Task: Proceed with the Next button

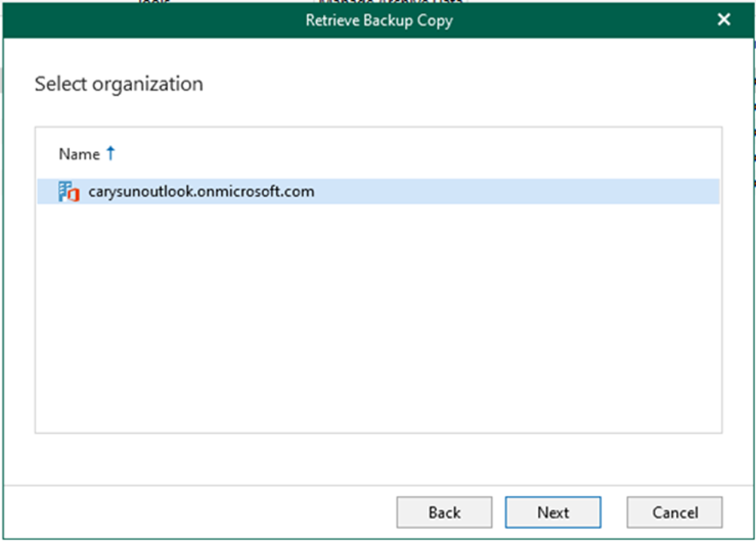Action: pyautogui.click(x=553, y=512)
